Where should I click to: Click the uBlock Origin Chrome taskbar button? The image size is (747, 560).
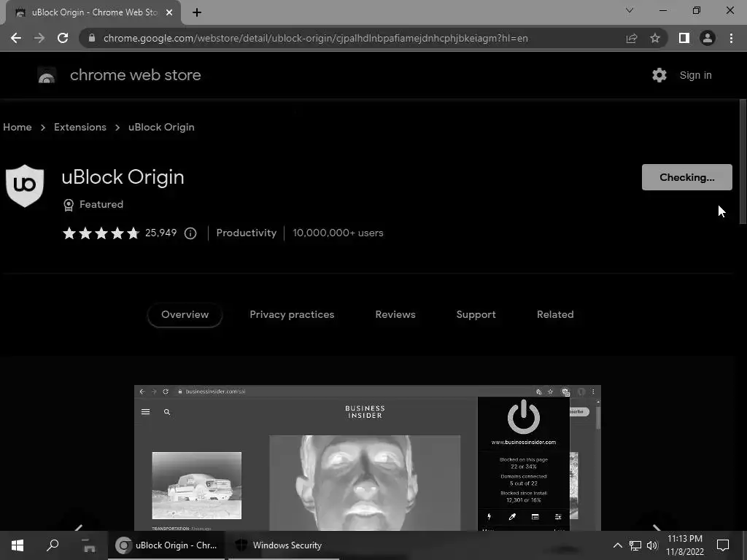click(x=166, y=545)
